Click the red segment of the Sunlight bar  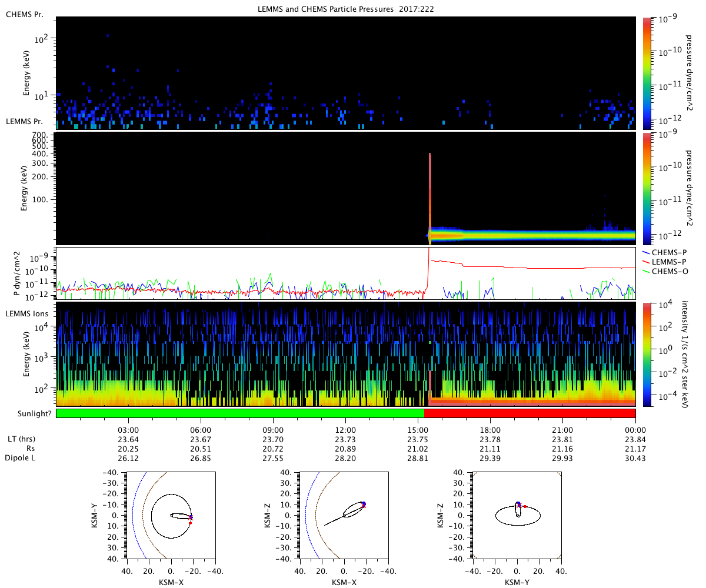tap(529, 413)
